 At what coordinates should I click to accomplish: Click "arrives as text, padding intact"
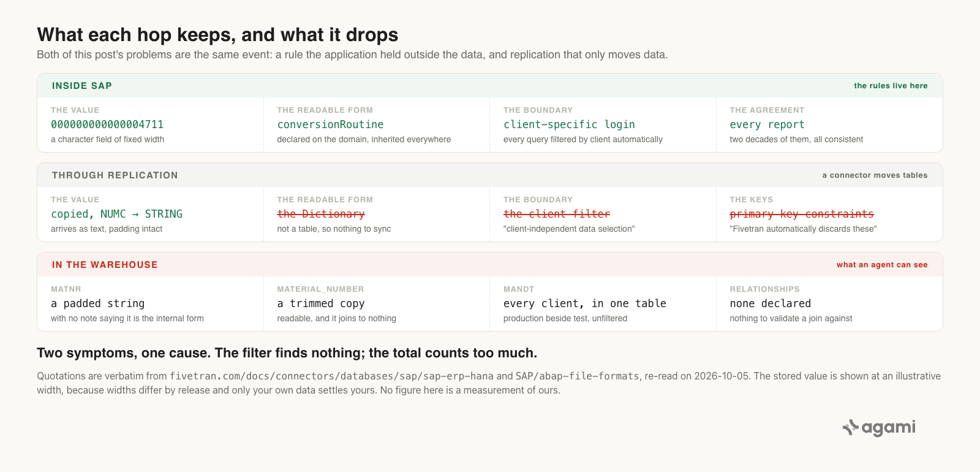click(x=107, y=229)
